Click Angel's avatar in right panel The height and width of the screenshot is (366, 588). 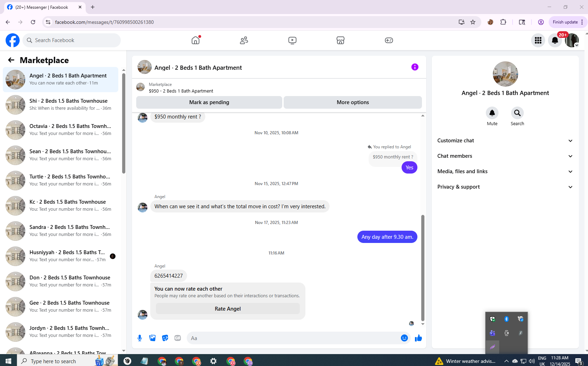click(x=505, y=74)
